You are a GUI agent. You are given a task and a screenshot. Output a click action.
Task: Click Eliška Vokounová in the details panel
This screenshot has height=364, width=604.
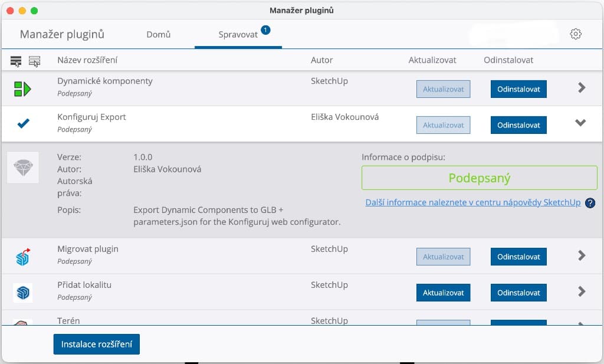[x=167, y=169]
